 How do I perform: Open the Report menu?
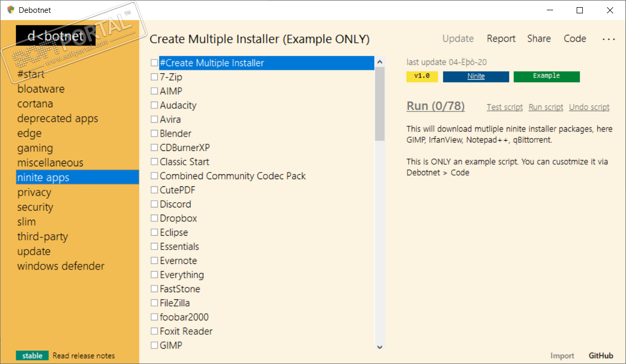(x=501, y=39)
